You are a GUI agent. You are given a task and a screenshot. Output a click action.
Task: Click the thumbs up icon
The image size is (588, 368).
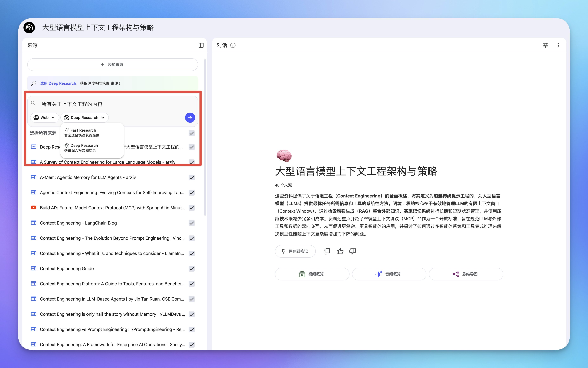(x=340, y=251)
